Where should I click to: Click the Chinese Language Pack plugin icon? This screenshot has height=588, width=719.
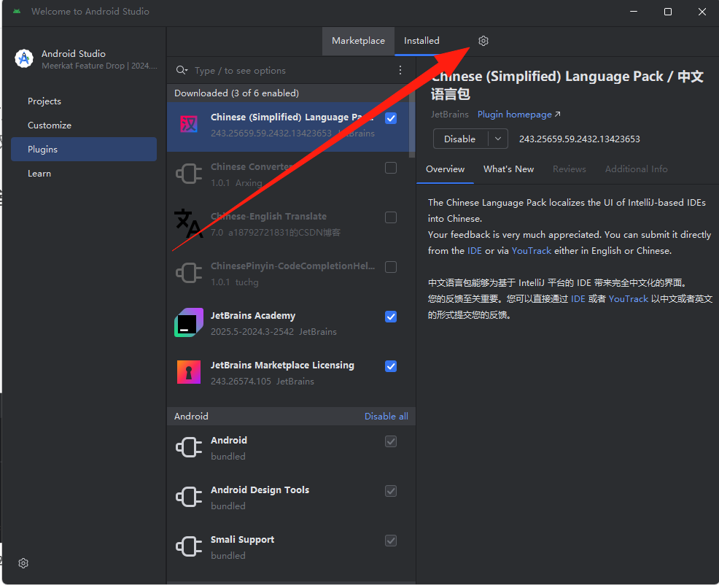click(188, 124)
